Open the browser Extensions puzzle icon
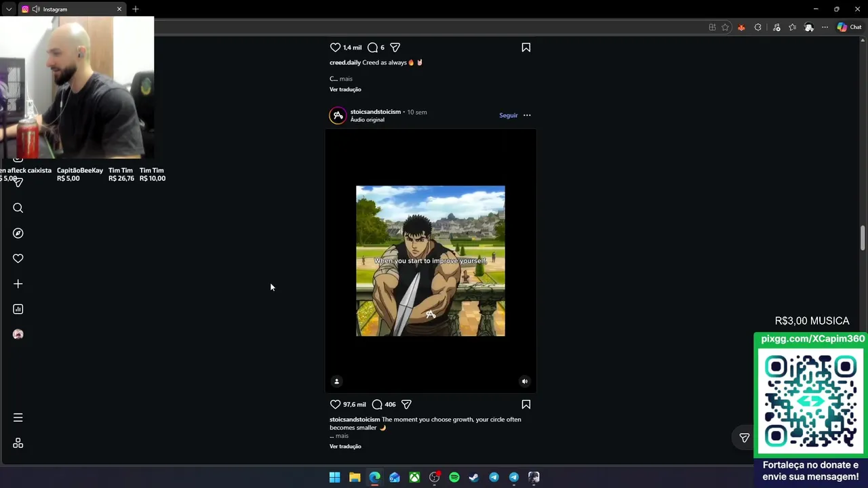The width and height of the screenshot is (868, 488). coord(757,27)
